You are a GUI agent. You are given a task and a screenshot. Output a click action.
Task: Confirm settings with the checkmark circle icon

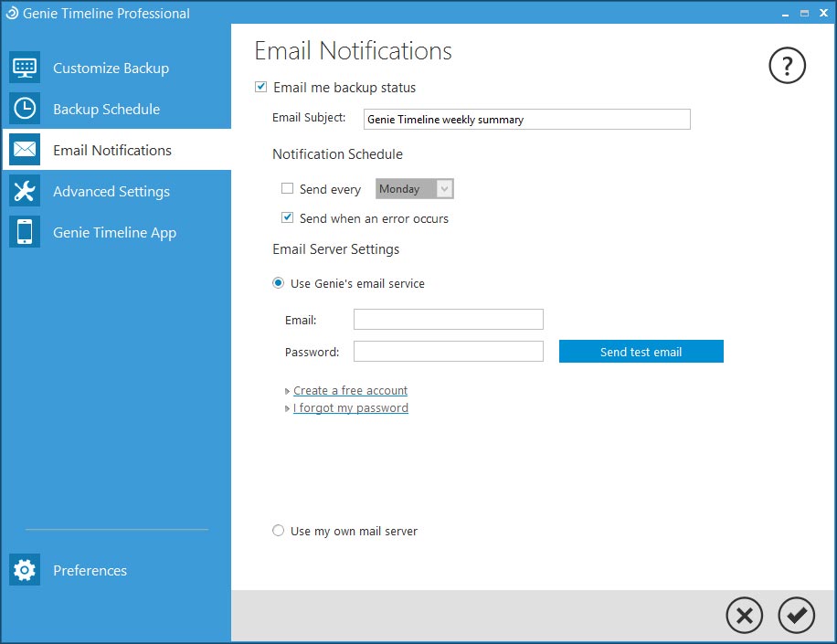click(796, 615)
